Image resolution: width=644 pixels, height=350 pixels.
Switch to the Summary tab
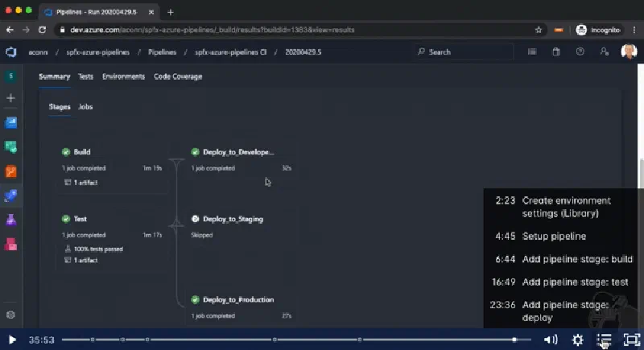click(54, 76)
